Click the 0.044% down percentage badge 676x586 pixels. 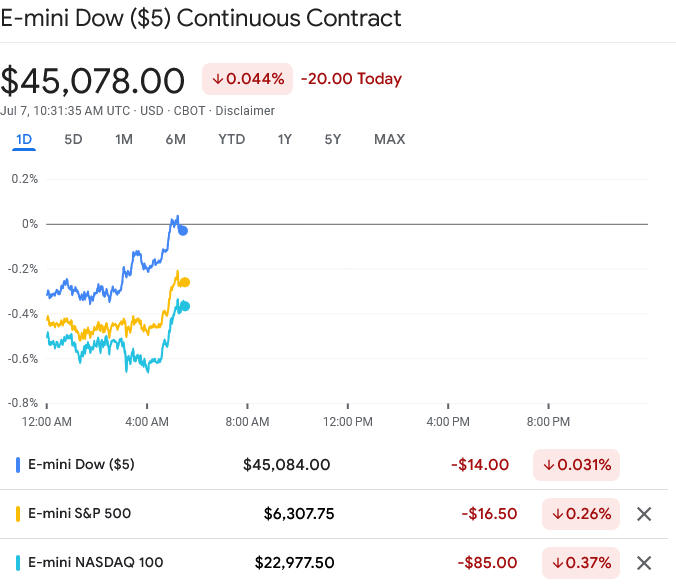247,79
